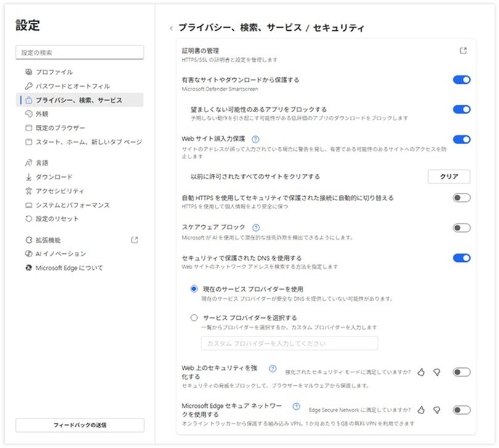This screenshot has height=448, width=499.
Task: Click the クリア button
Action: [x=448, y=176]
